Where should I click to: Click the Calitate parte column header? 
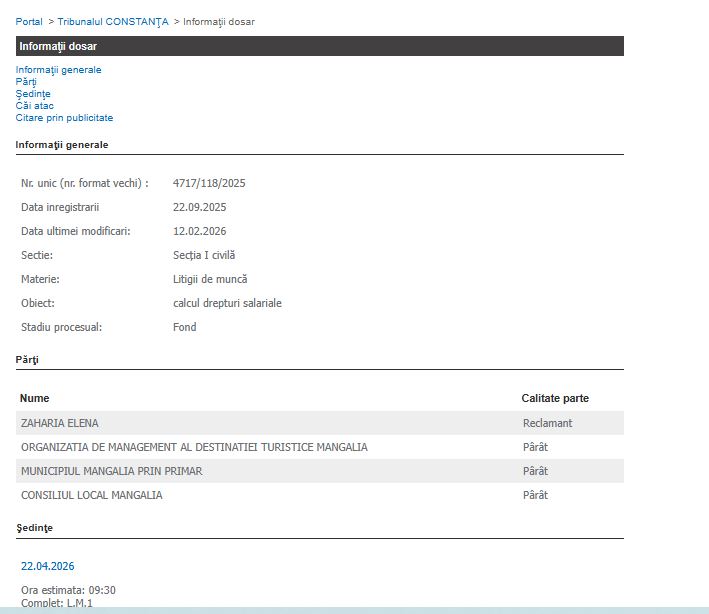pyautogui.click(x=555, y=398)
